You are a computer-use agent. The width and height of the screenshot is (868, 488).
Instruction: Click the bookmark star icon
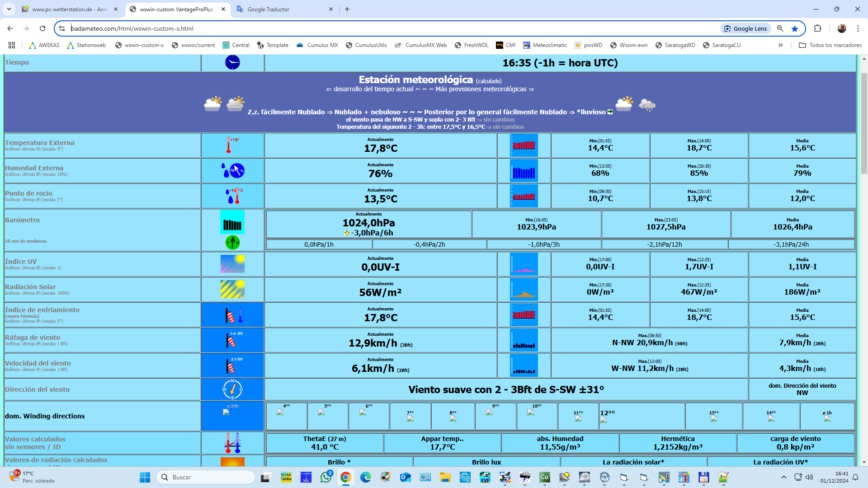[x=795, y=28]
